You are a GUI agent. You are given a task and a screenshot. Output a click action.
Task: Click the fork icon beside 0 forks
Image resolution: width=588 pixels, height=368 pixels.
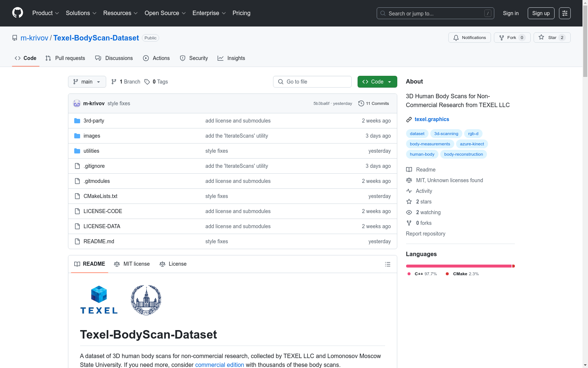tap(409, 223)
